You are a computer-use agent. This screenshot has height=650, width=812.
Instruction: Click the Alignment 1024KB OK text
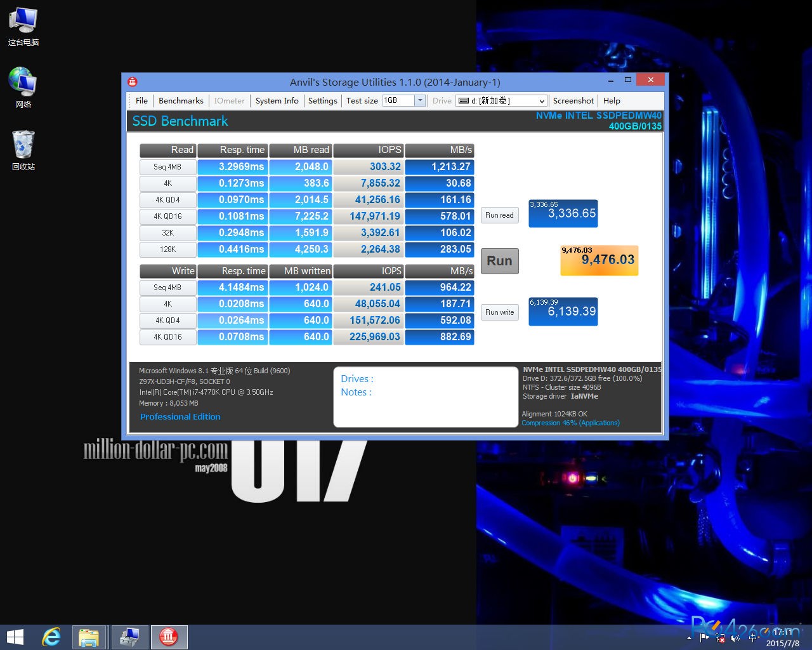tap(554, 414)
